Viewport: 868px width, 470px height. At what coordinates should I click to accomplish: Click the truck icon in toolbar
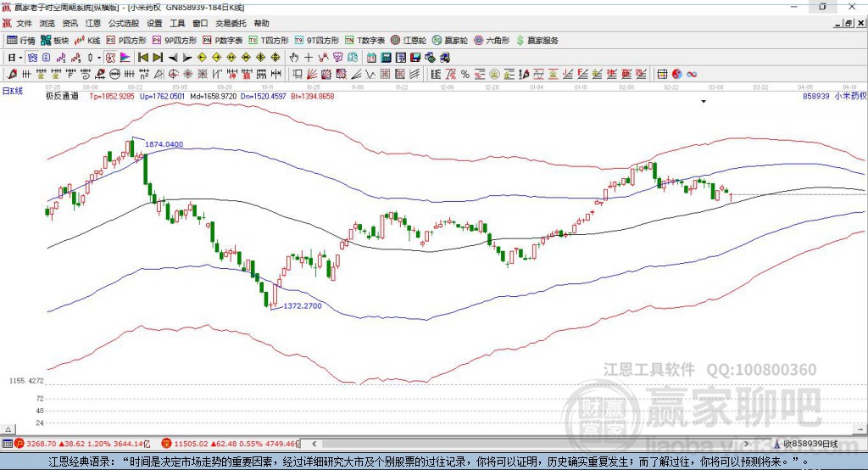pyautogui.click(x=445, y=58)
